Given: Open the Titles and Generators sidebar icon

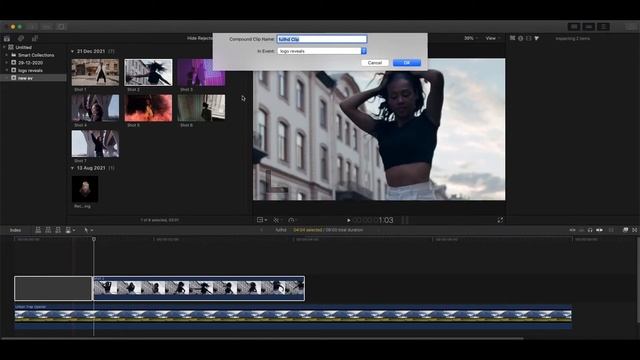Looking at the screenshot, I should click(x=35, y=38).
